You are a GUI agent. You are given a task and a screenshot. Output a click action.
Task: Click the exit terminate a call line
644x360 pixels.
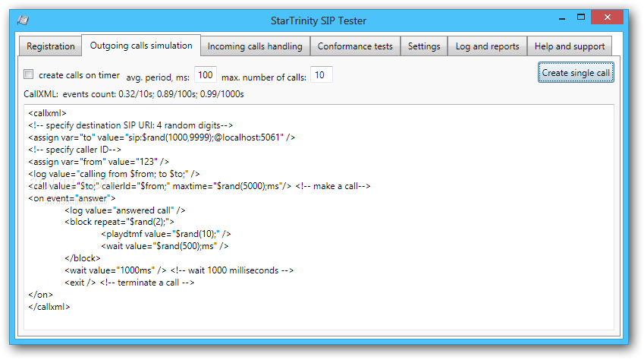click(x=130, y=283)
